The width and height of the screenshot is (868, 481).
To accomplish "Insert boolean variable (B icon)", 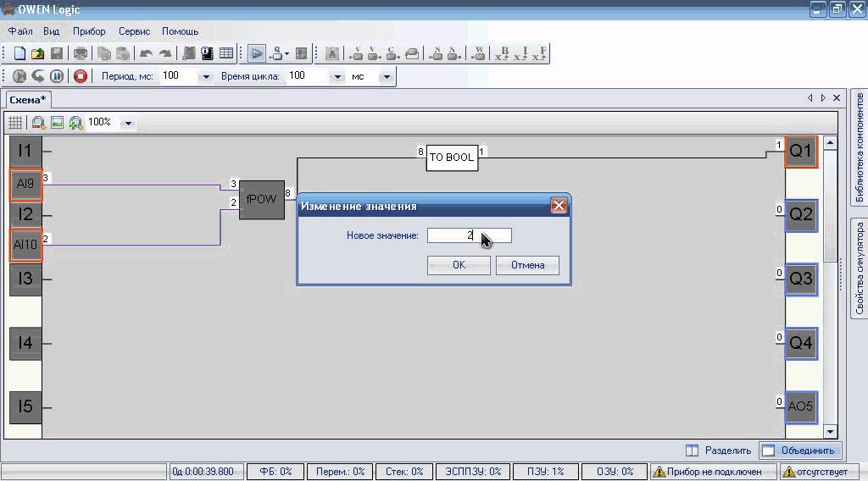I will point(503,53).
